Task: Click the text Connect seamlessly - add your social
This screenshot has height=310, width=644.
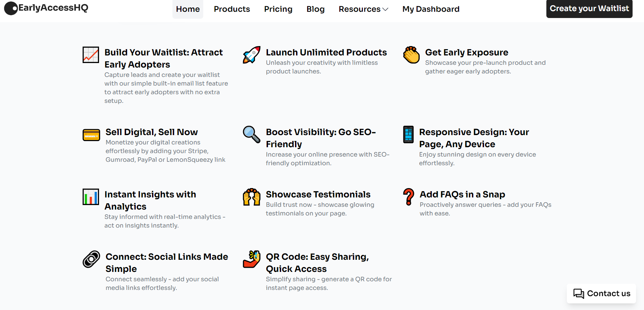Action: coord(162,279)
